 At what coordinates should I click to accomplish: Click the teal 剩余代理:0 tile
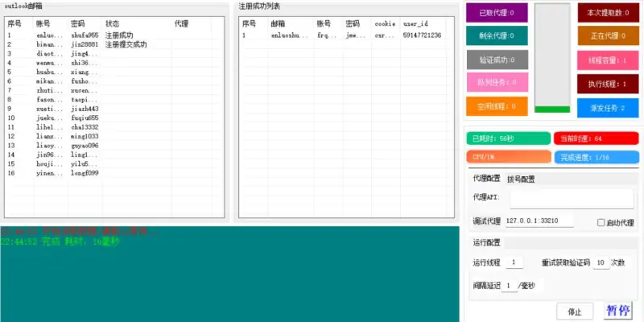[497, 35]
